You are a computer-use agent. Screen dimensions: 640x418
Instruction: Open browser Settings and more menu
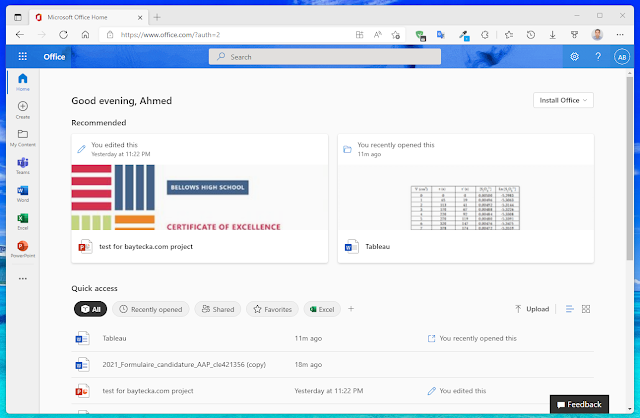[620, 35]
